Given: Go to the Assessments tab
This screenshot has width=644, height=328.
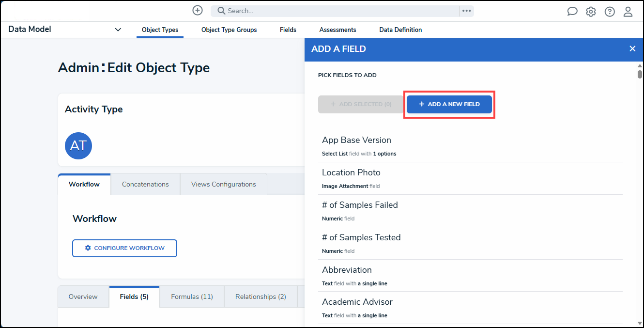Looking at the screenshot, I should pyautogui.click(x=337, y=30).
